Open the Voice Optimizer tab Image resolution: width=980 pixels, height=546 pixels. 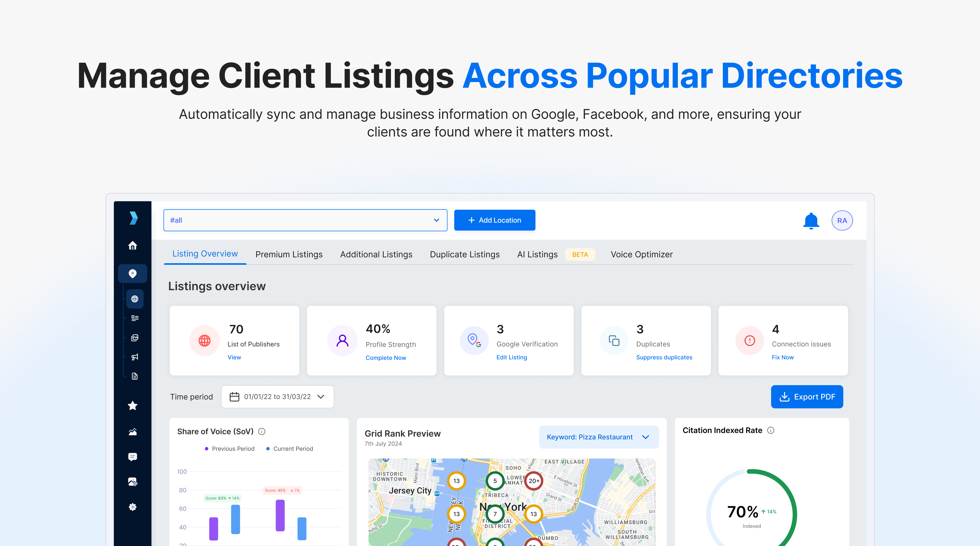pos(641,254)
